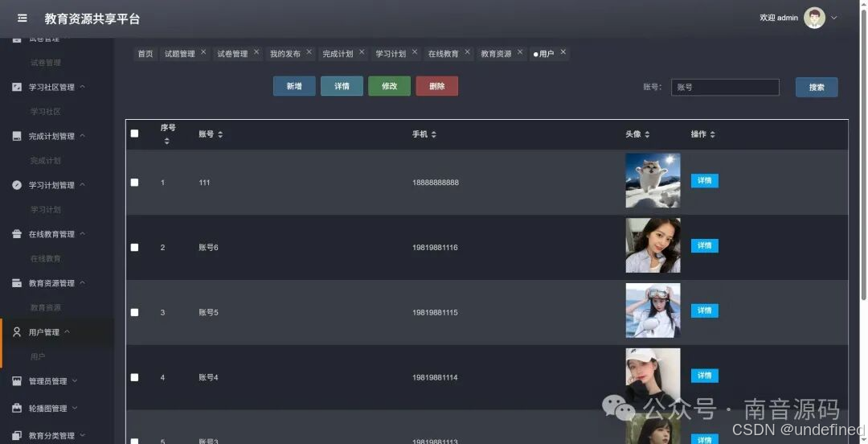868x444 pixels.
Task: Check the box for account 111
Action: coord(134,183)
